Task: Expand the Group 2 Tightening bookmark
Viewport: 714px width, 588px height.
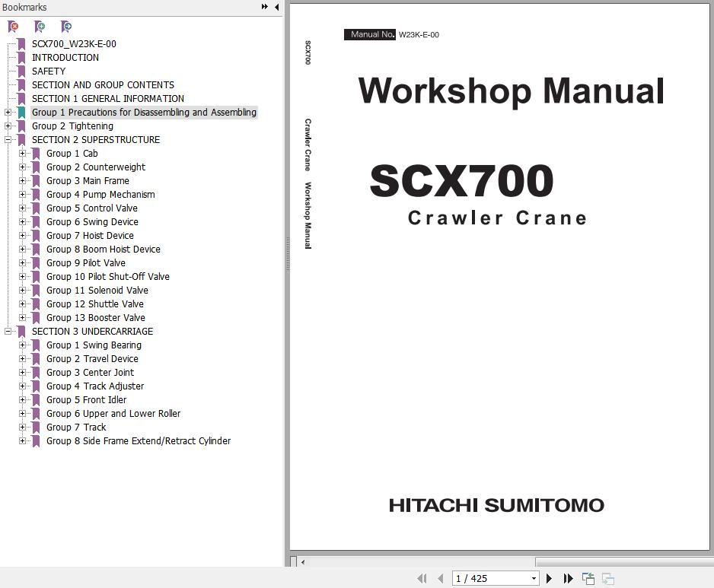Action: tap(8, 126)
